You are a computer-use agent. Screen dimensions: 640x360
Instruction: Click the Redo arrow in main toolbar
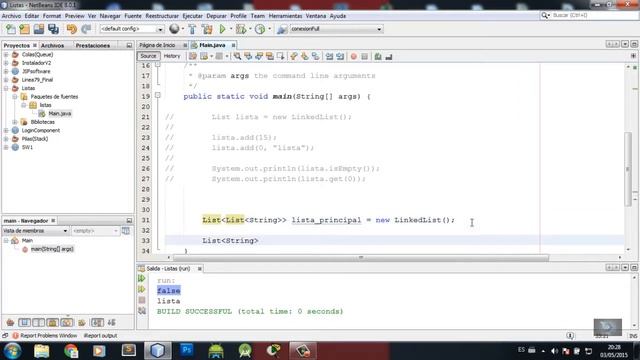pos(86,29)
